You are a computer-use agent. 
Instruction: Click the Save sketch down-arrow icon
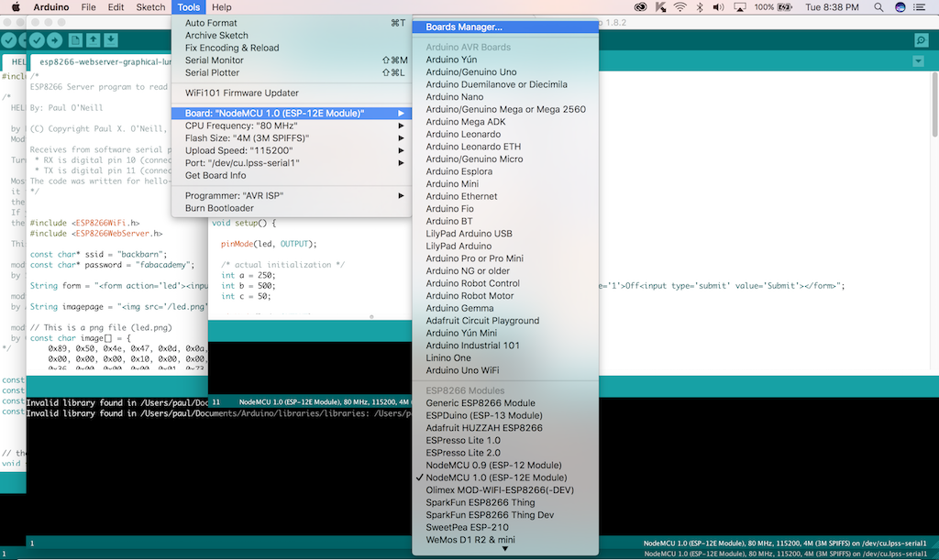pyautogui.click(x=111, y=40)
